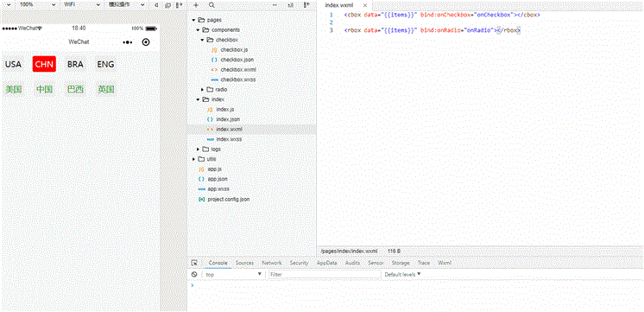Click the mini program capsule menu dots

[x=128, y=42]
